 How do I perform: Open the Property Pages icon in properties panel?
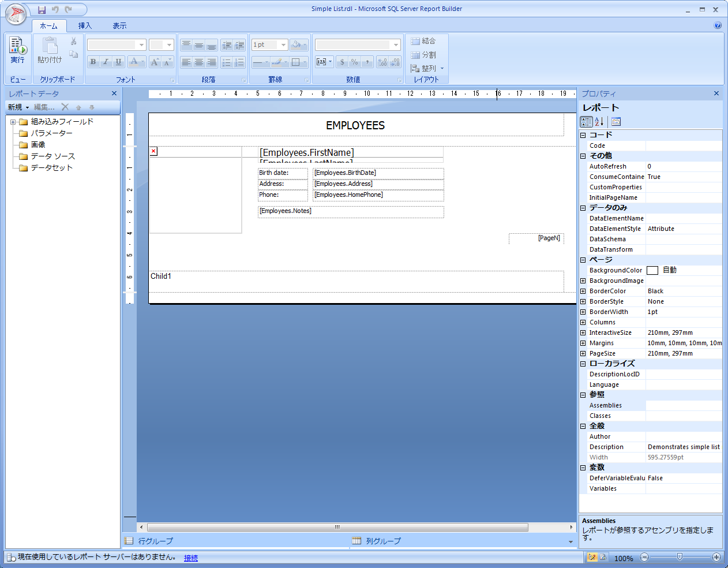pyautogui.click(x=616, y=122)
